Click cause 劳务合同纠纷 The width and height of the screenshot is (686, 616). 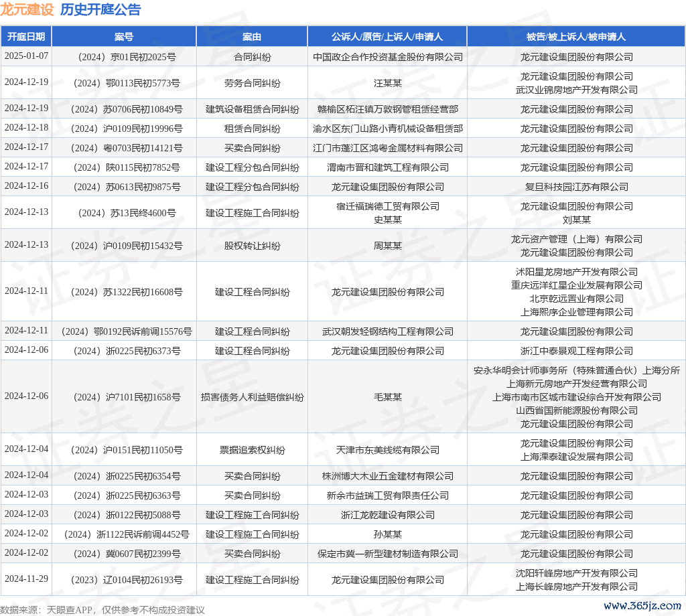tap(252, 83)
